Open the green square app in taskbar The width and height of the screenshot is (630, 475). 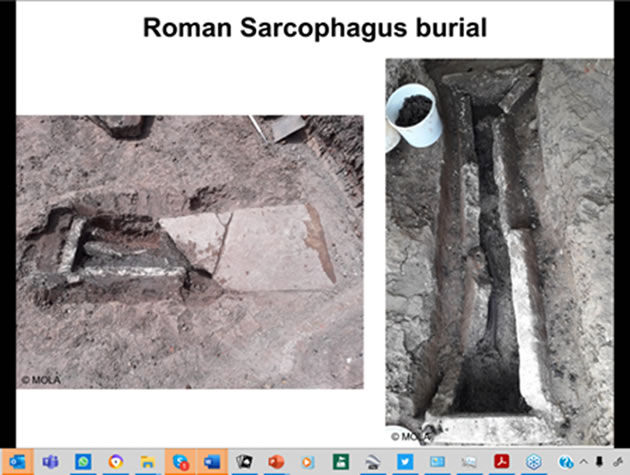point(340,461)
